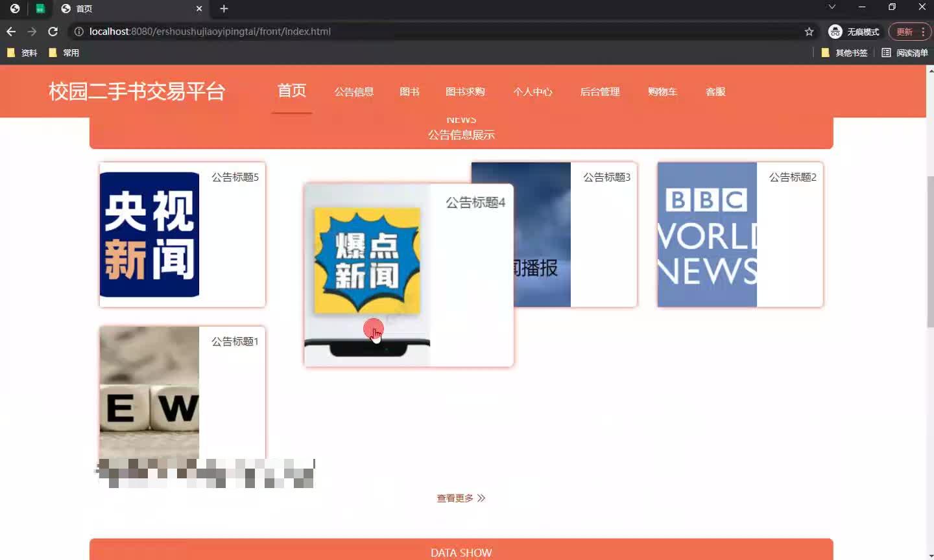This screenshot has height=560, width=934.
Task: Open announcement 公告标题3
Action: [606, 177]
